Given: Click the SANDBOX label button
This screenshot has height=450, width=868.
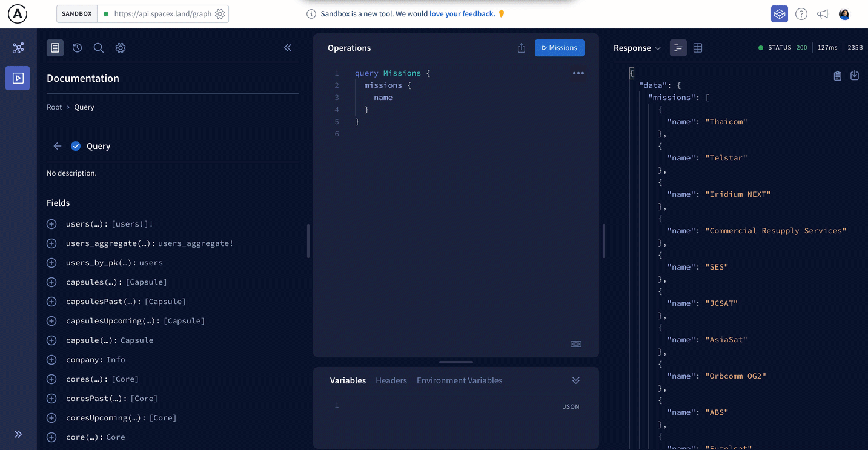Looking at the screenshot, I should (77, 13).
